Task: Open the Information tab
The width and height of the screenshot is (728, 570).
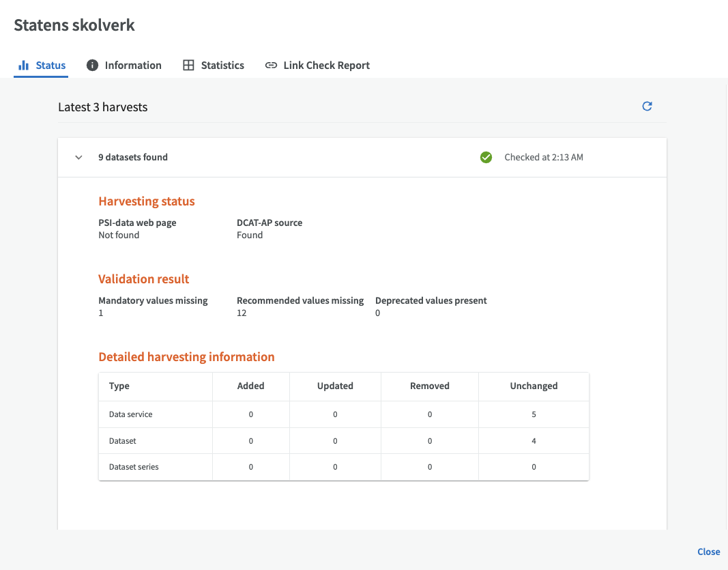Action: coord(124,65)
